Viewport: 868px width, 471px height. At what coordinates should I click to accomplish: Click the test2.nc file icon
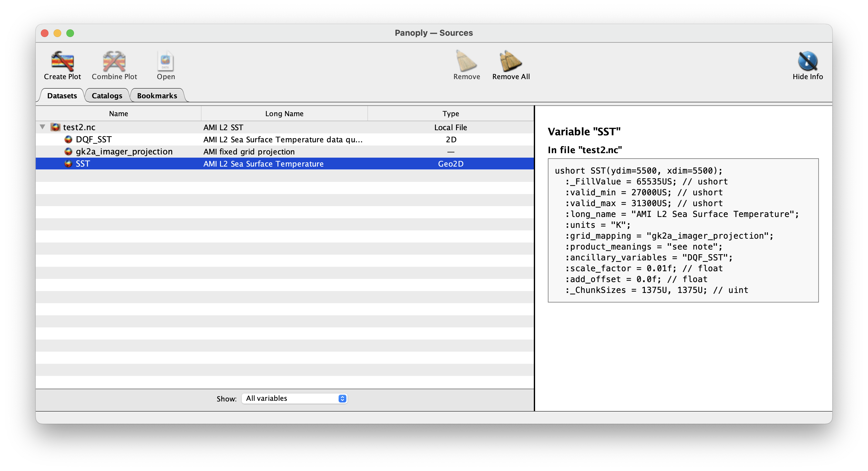[x=55, y=127]
